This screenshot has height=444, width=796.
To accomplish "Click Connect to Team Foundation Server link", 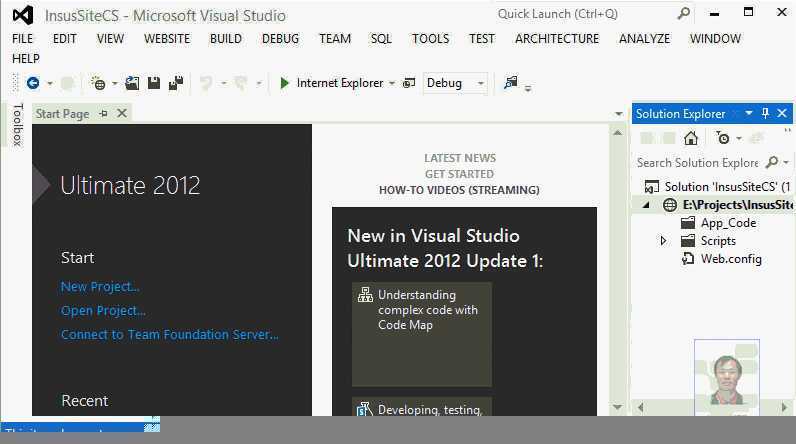I will click(170, 335).
